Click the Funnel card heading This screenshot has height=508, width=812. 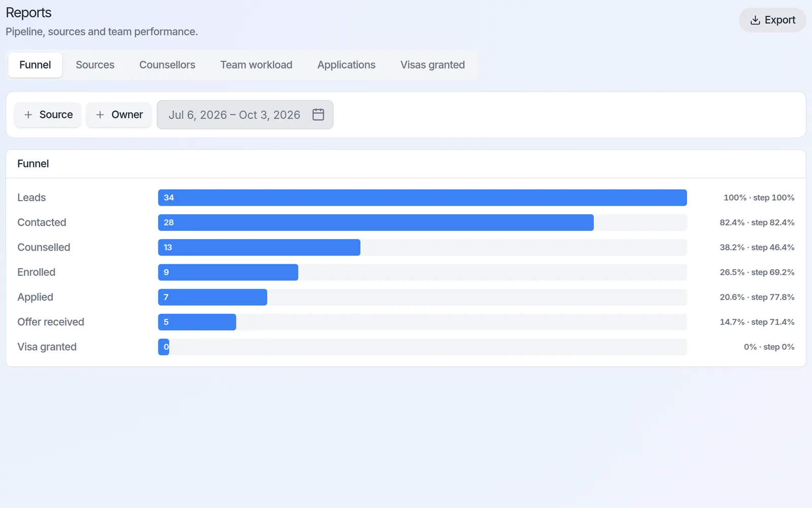click(x=33, y=164)
